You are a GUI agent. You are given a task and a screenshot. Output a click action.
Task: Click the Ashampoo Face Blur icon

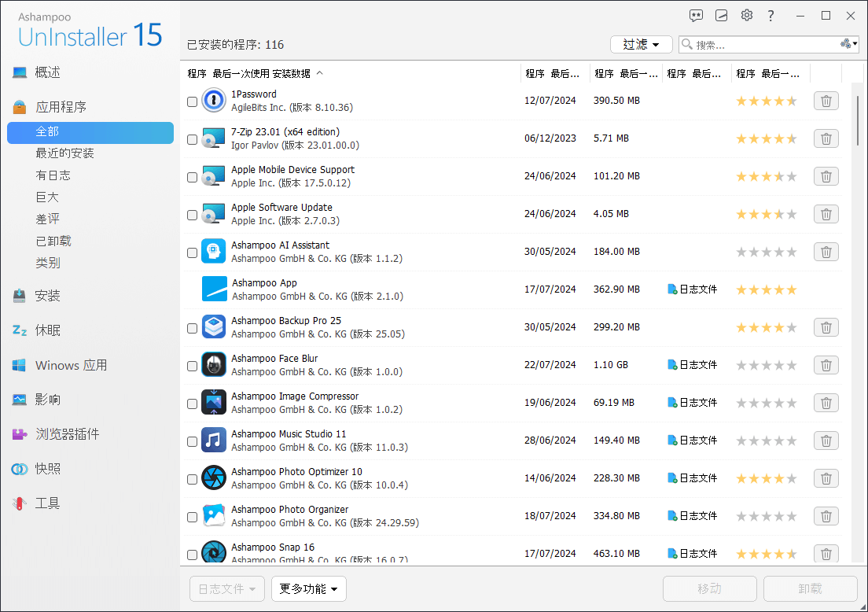(x=214, y=364)
